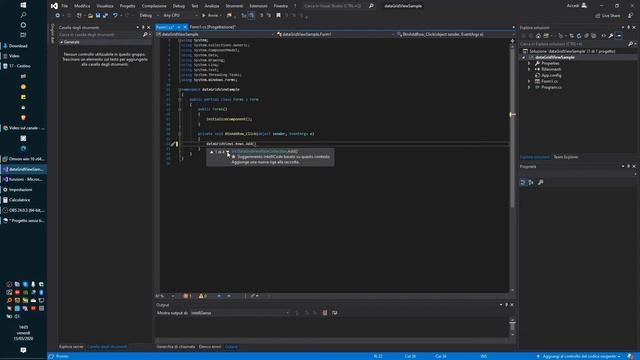640x360 pixels.
Task: Click the categorized view icon in Proprietà
Action: [x=523, y=182]
